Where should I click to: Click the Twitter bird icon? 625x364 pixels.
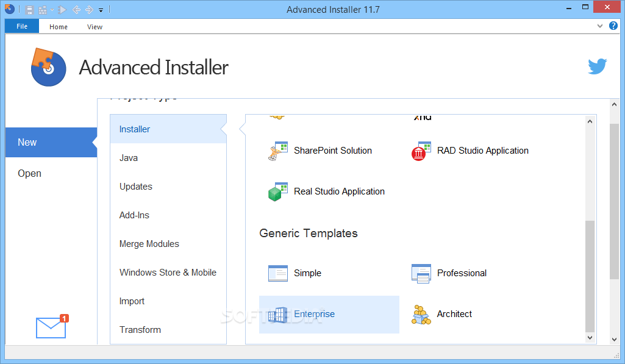pos(597,66)
